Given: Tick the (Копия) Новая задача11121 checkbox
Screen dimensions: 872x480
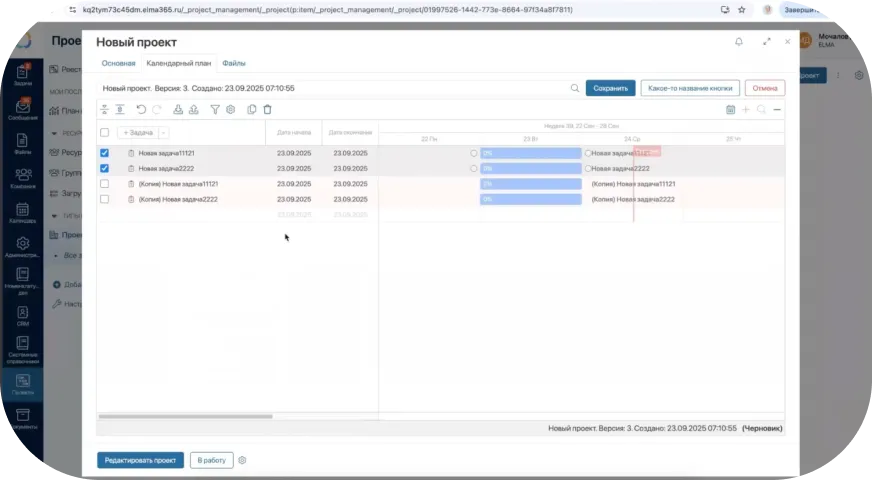Looking at the screenshot, I should (105, 184).
